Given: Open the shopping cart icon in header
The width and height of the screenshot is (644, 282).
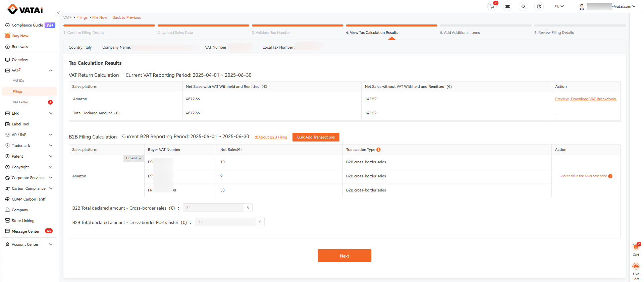Looking at the screenshot, I should (492, 6).
